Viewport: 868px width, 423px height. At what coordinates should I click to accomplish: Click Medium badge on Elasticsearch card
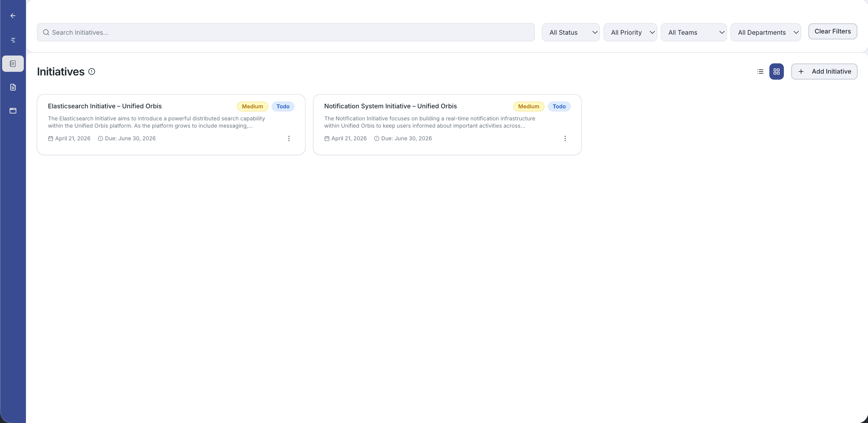pos(252,107)
